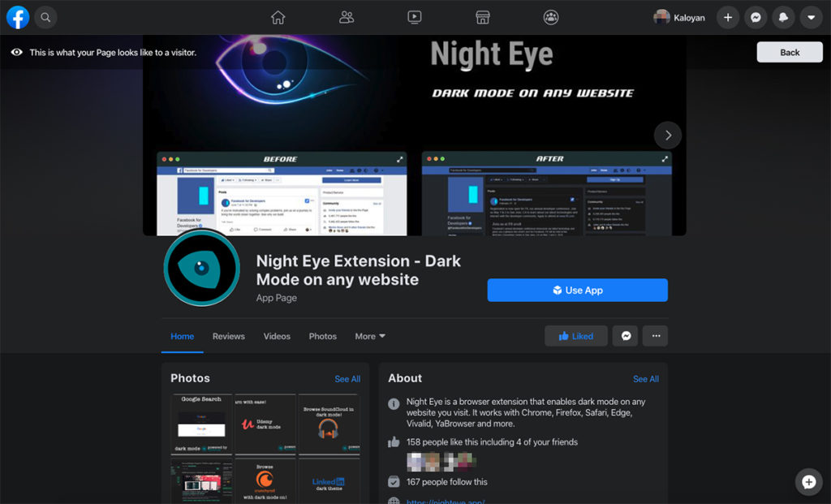Click the 'App Page' category label
Image resolution: width=831 pixels, height=504 pixels.
(276, 298)
